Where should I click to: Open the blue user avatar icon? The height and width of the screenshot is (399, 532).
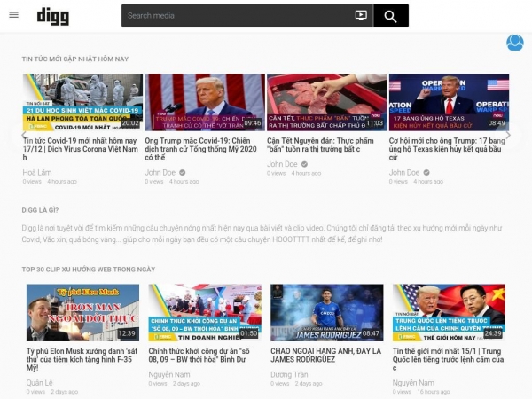point(514,43)
